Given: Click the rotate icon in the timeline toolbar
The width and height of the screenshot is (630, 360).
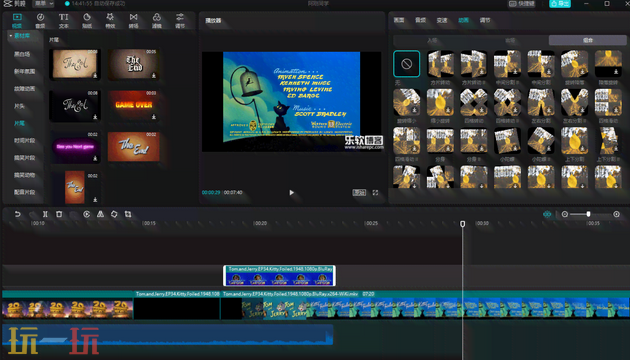Looking at the screenshot, I should (114, 214).
